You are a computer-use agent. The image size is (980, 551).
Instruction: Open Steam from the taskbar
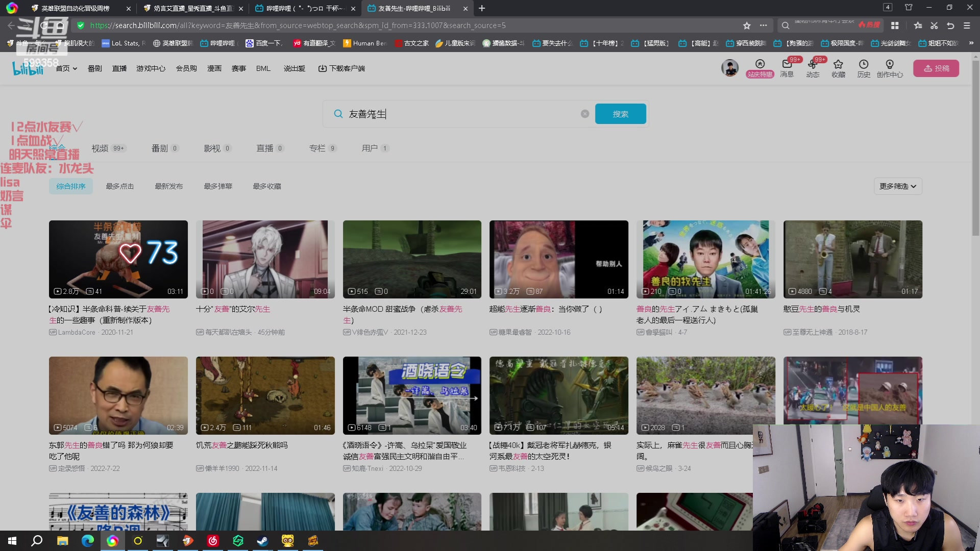click(262, 541)
